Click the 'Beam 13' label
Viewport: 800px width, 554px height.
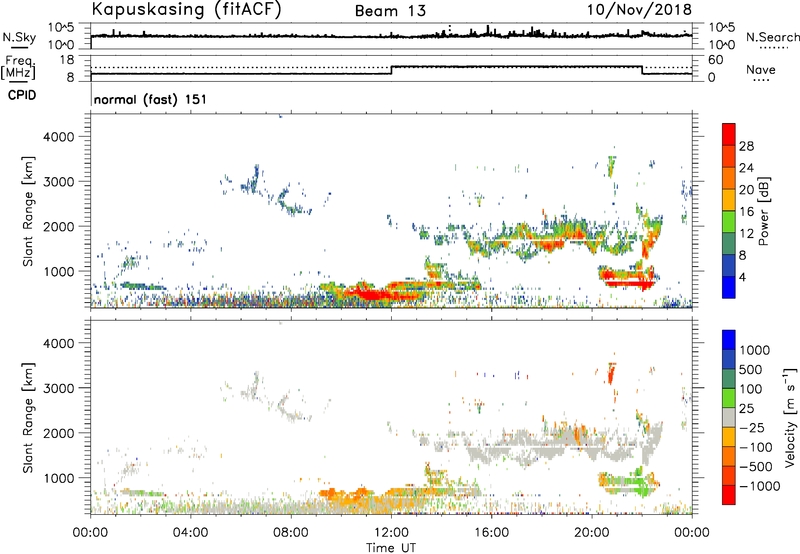[x=390, y=11]
